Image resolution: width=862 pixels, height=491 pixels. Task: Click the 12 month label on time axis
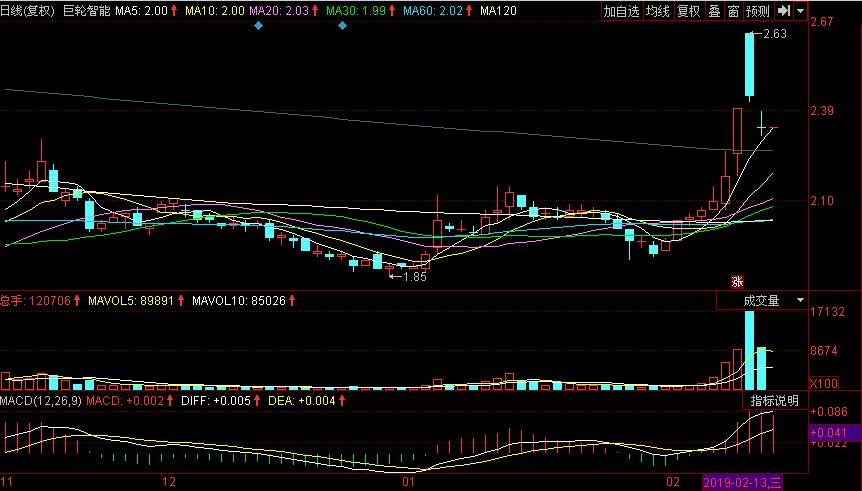click(169, 482)
